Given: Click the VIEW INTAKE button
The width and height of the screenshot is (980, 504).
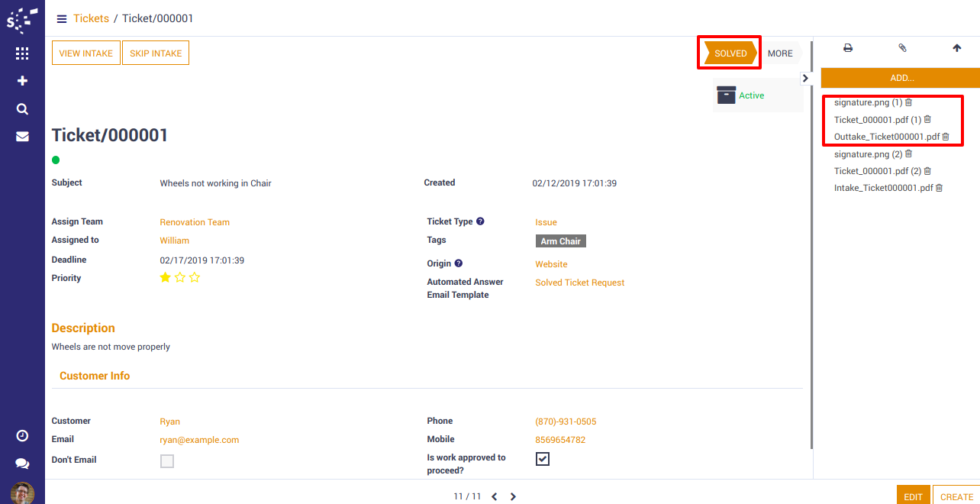Looking at the screenshot, I should pyautogui.click(x=85, y=53).
